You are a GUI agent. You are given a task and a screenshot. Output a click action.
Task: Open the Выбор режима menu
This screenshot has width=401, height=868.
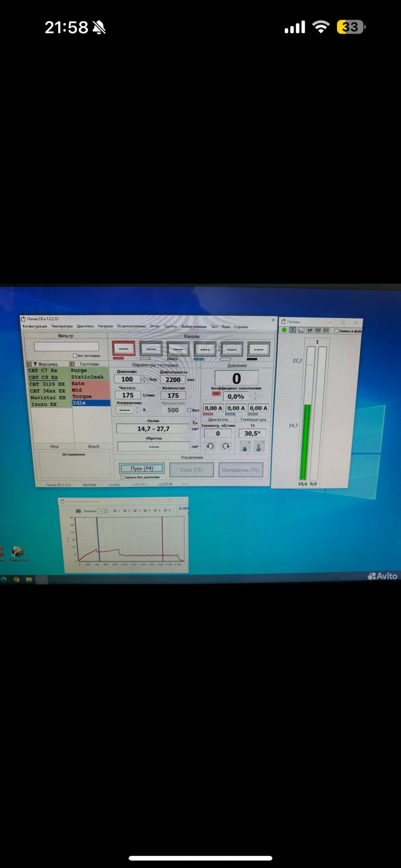[194, 327]
